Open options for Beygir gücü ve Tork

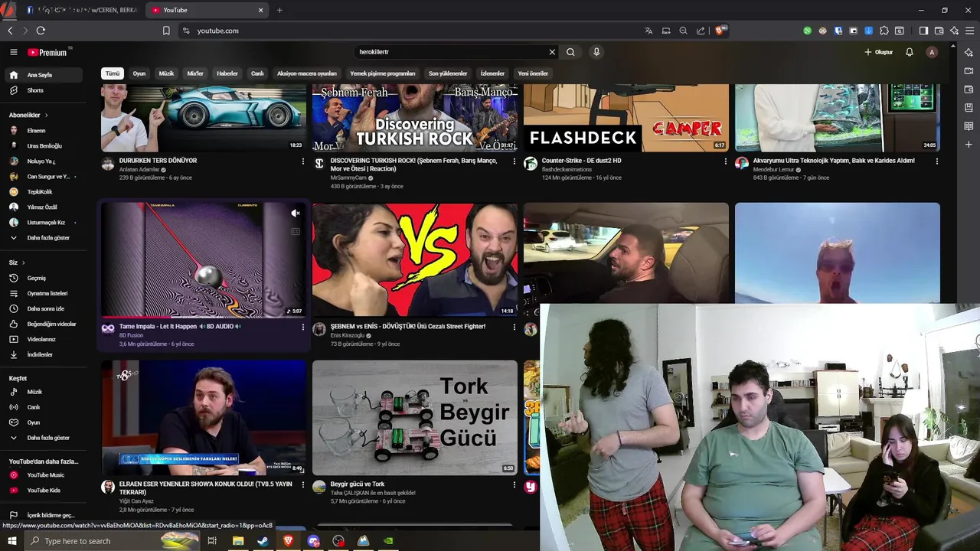click(514, 484)
